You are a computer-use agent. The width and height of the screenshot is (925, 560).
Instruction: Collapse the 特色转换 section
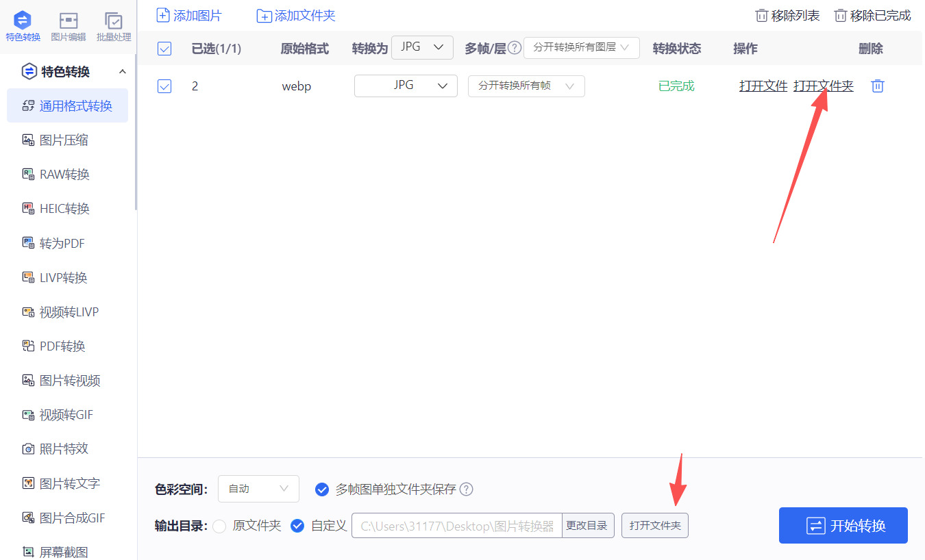point(123,71)
